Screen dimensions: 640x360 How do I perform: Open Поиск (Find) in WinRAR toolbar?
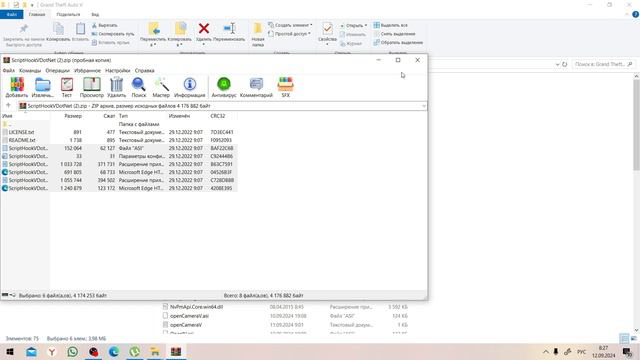tap(138, 87)
